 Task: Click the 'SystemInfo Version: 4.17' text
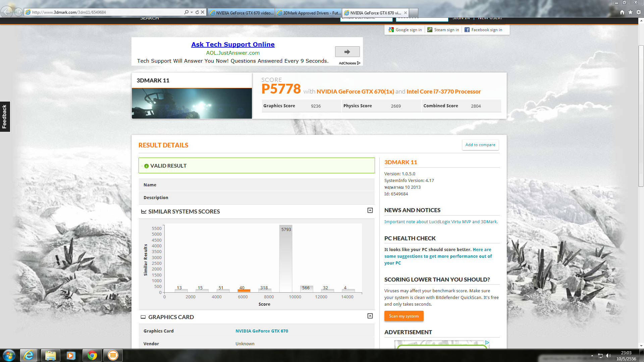pos(409,181)
